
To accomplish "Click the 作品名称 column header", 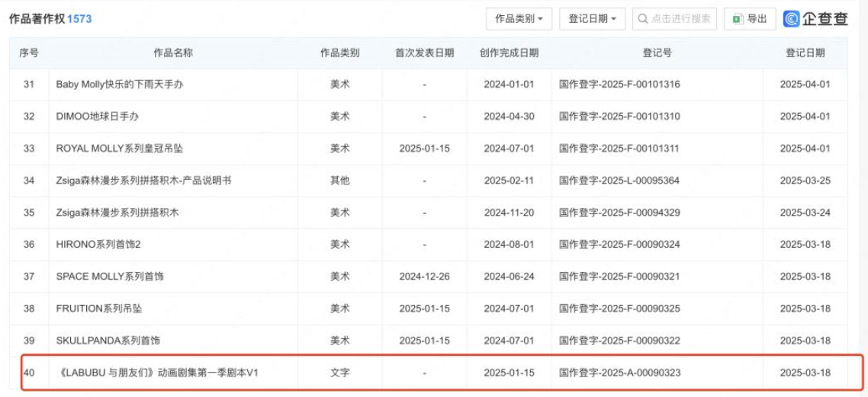I will (x=173, y=53).
